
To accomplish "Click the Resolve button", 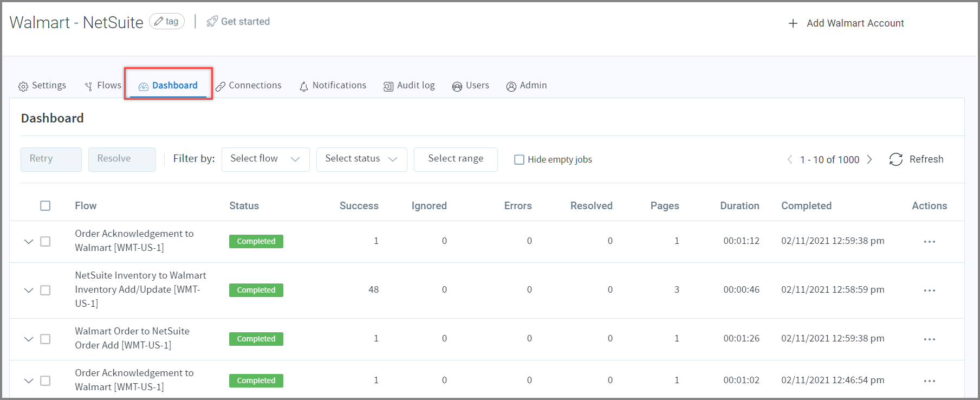I will (x=122, y=159).
